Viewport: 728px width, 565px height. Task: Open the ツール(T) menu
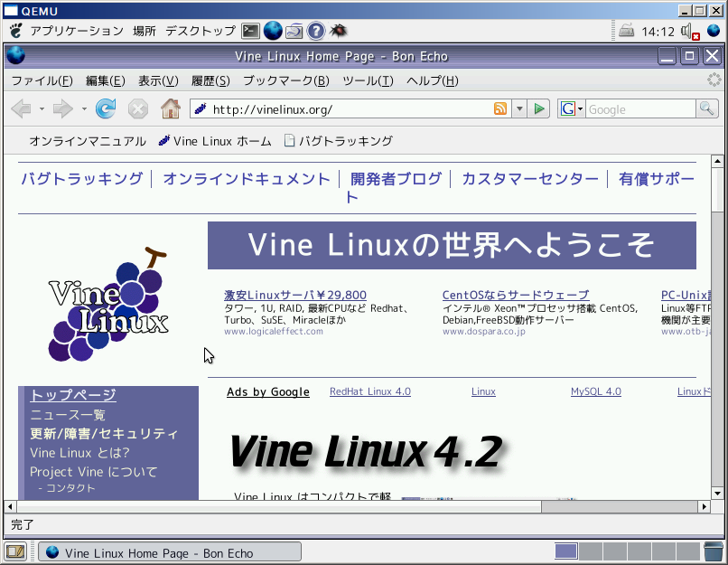[x=368, y=80]
